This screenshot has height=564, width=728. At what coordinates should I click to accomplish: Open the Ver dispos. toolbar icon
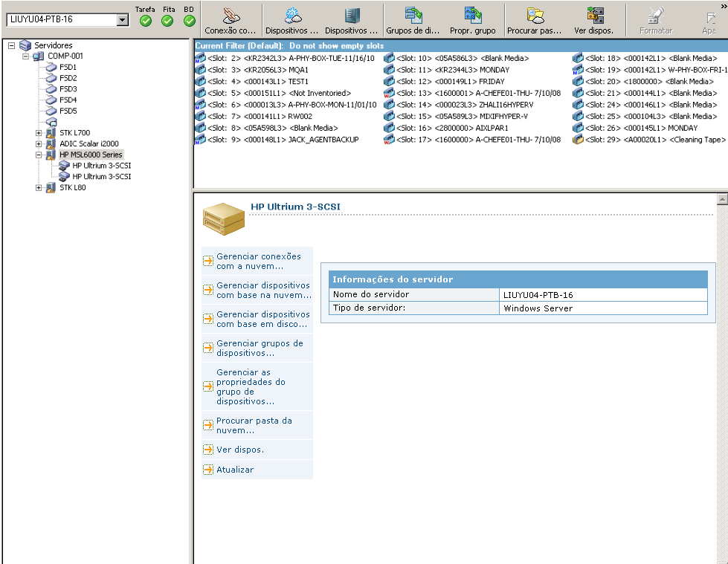click(594, 20)
